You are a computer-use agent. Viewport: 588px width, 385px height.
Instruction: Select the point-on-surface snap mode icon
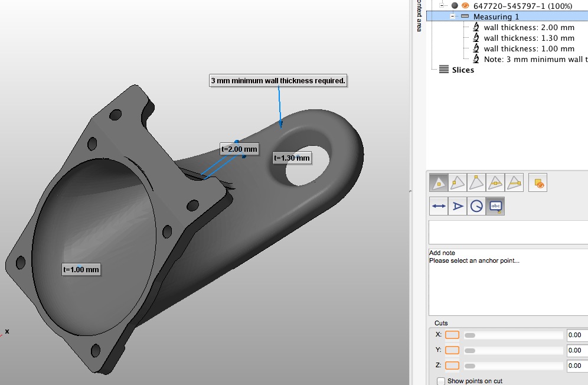coord(439,184)
